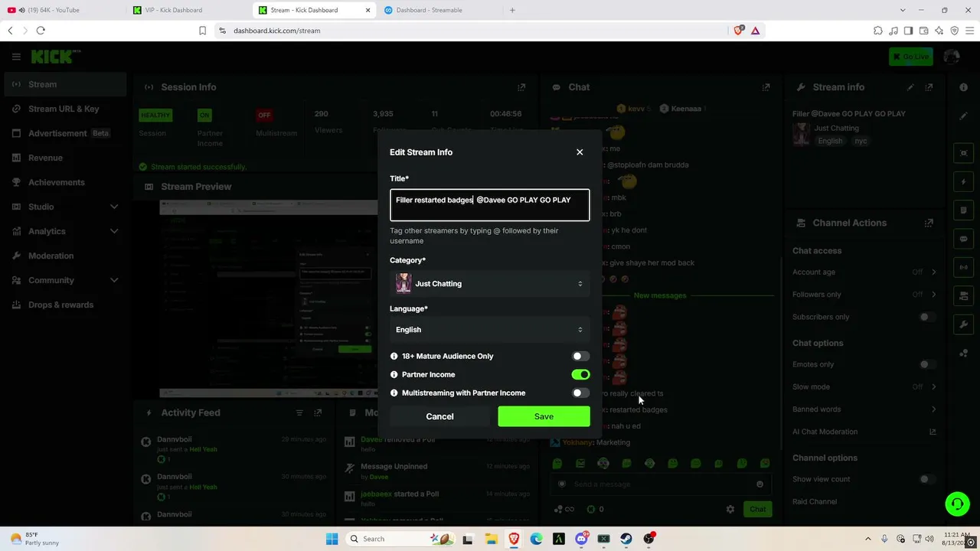Open the profile avatar menu

pos(952,57)
